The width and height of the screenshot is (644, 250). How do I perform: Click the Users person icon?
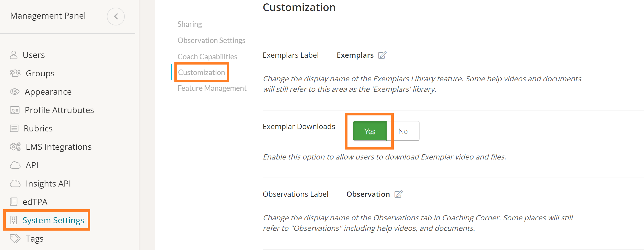(x=14, y=55)
